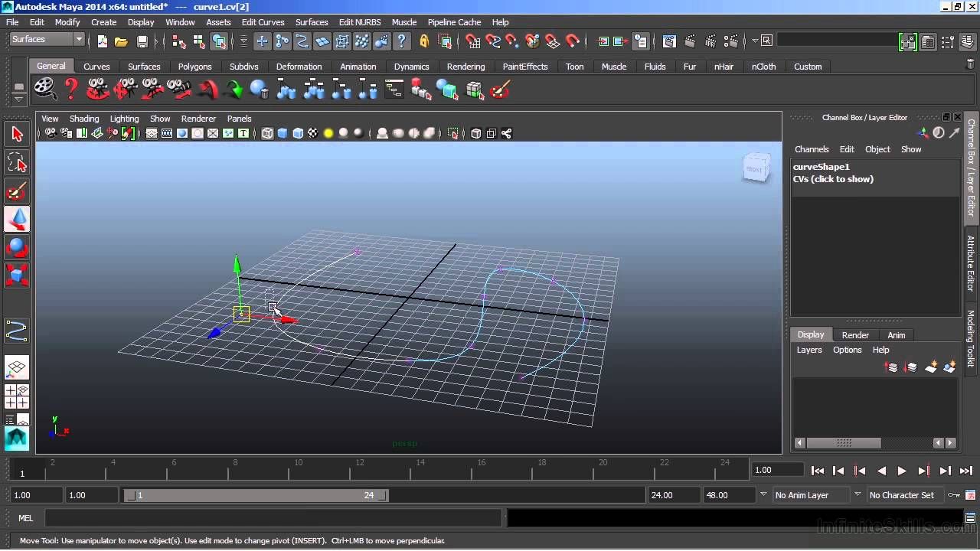Open the No Character Set dropdown
The width and height of the screenshot is (980, 551).
tap(906, 495)
